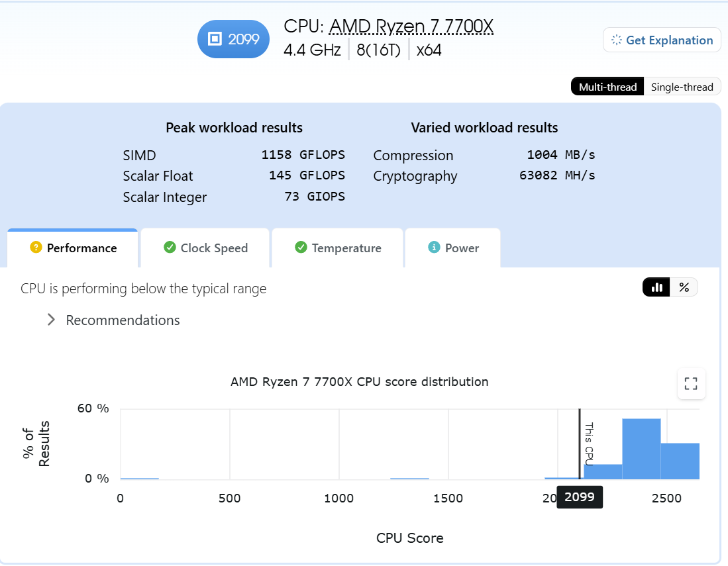Viewport: 728px width, 566px height.
Task: Select the percent view icon
Action: 684,288
